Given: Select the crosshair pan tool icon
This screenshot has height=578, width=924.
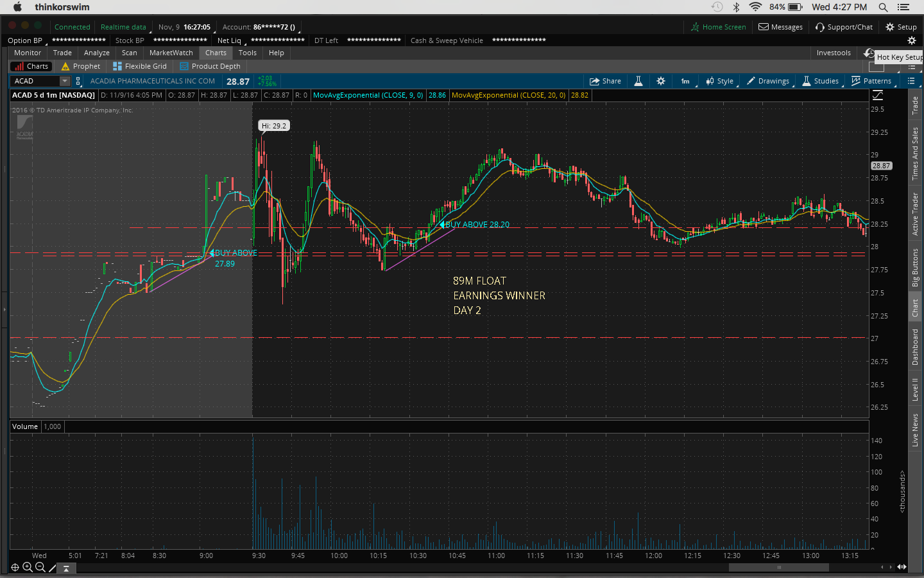Looking at the screenshot, I should tap(15, 567).
